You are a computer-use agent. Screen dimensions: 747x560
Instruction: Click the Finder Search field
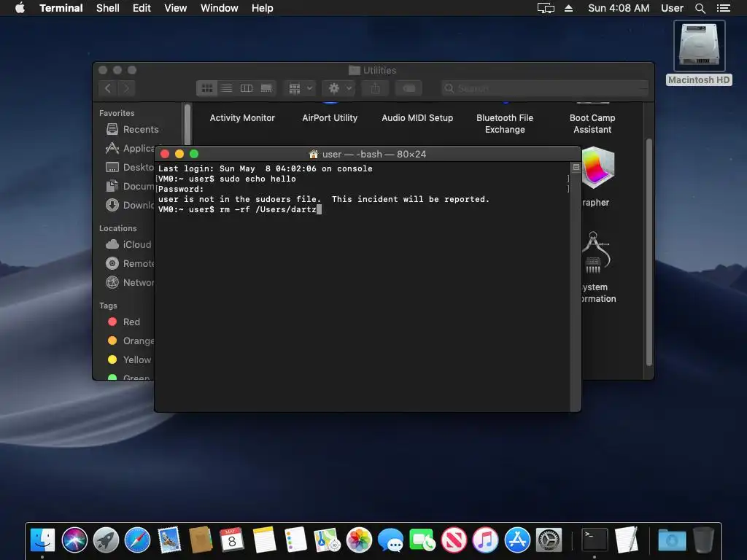click(545, 88)
